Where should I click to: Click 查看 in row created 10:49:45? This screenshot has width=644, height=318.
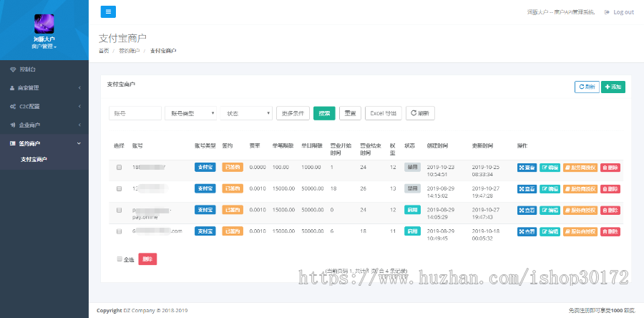point(527,232)
